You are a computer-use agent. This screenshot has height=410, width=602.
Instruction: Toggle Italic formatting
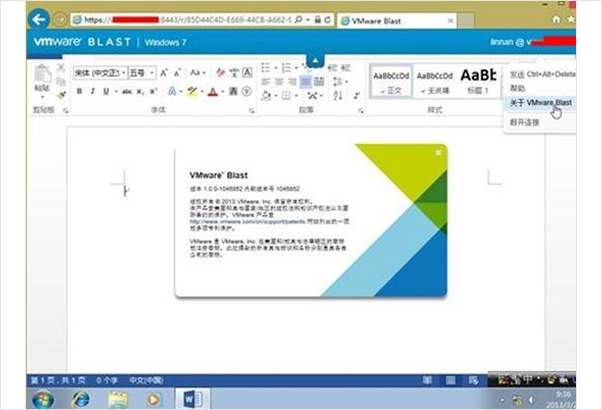tap(93, 91)
